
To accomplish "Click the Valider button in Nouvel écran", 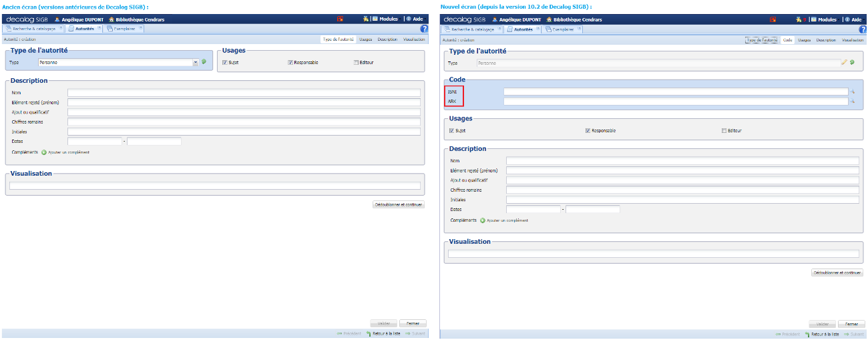I will pyautogui.click(x=823, y=324).
